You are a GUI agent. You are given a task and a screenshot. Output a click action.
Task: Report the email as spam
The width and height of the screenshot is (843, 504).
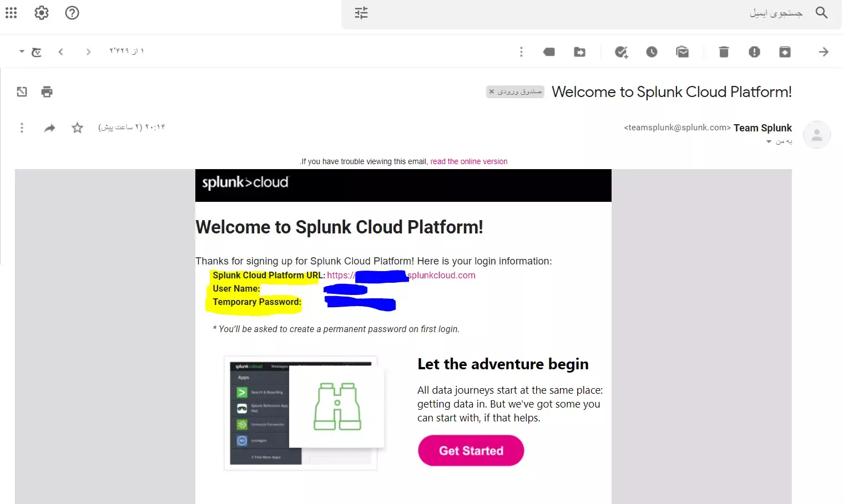(x=754, y=52)
